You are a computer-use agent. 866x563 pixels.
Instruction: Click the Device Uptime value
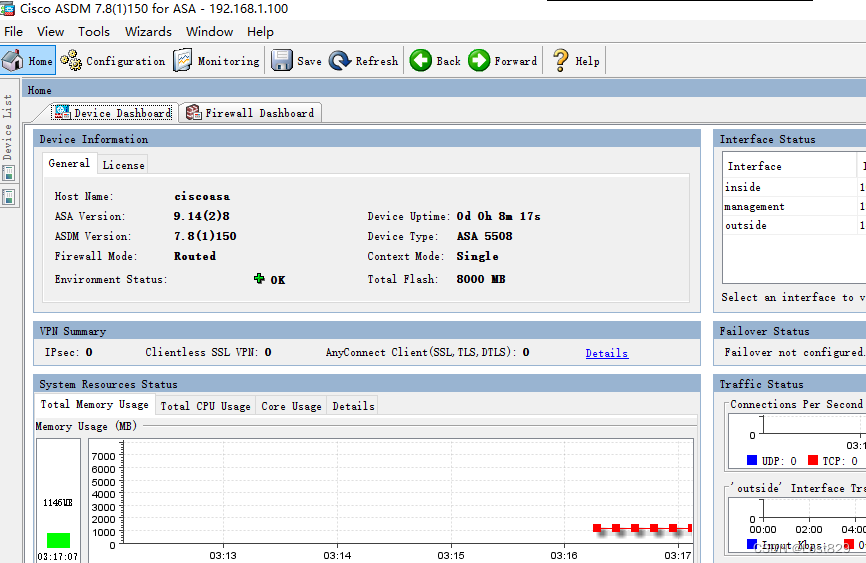pos(499,216)
